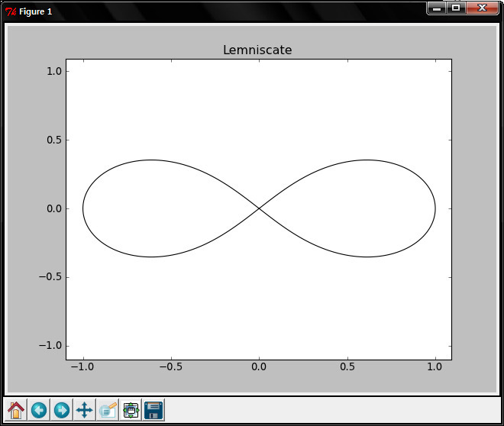Image resolution: width=504 pixels, height=426 pixels.
Task: Click the y-axis label −1.0
Action: pyautogui.click(x=50, y=346)
